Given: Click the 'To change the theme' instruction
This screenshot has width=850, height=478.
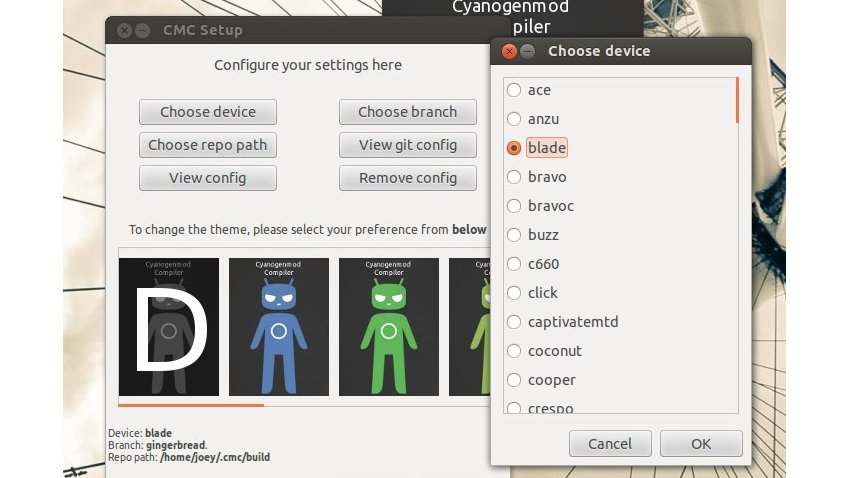Looking at the screenshot, I should click(307, 230).
